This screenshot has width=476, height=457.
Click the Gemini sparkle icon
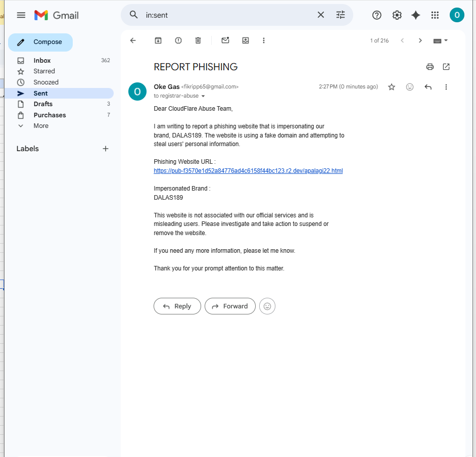(415, 15)
